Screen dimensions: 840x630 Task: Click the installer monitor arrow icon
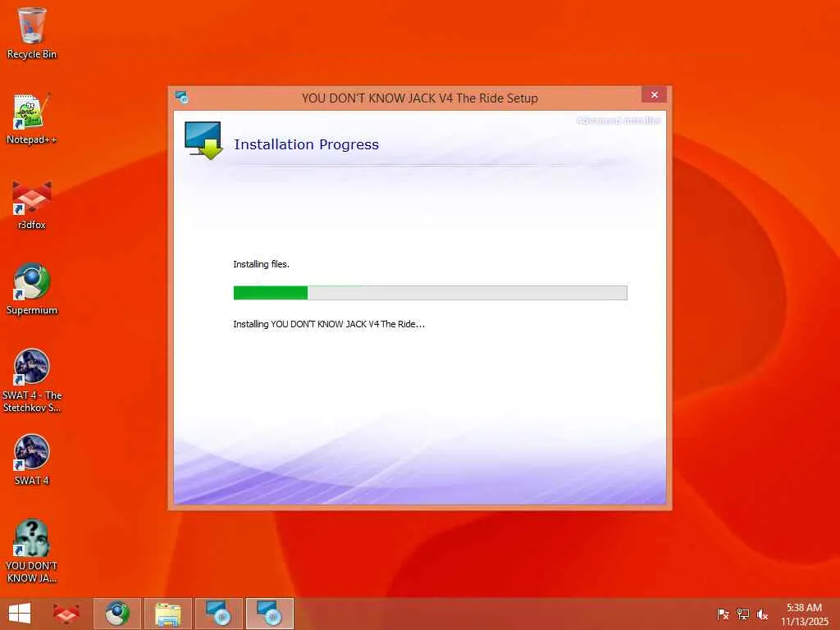point(203,140)
